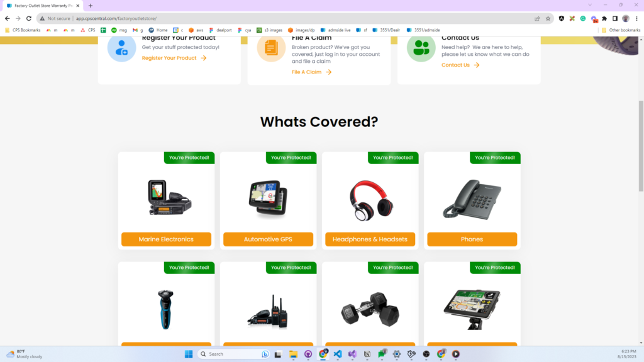Screen dimensions: 644x362
Task: Choose the Automotive GPS category button
Action: point(268,239)
